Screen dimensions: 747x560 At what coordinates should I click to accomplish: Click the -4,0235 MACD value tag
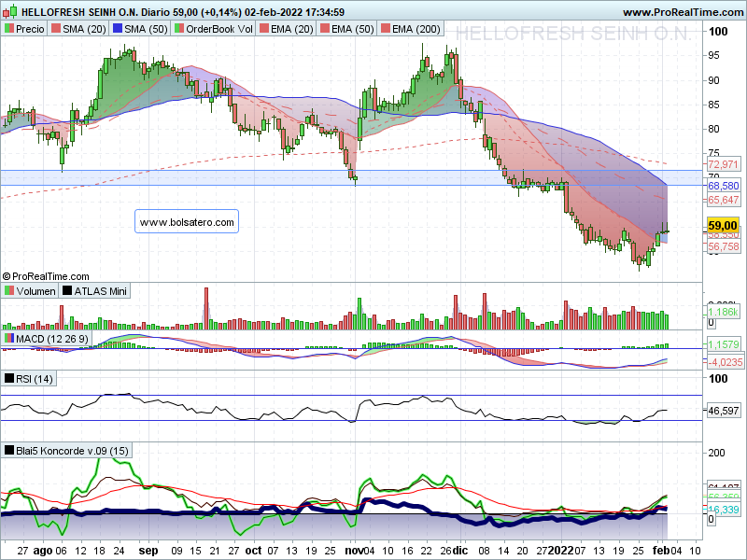[725, 362]
